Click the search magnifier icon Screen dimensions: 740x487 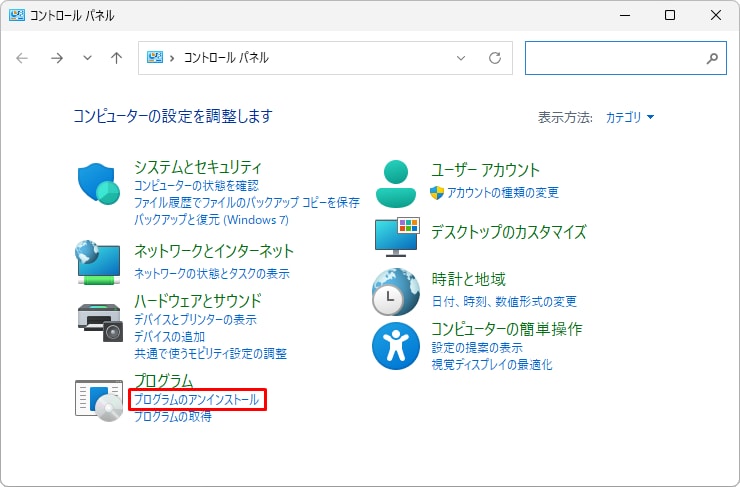click(712, 58)
